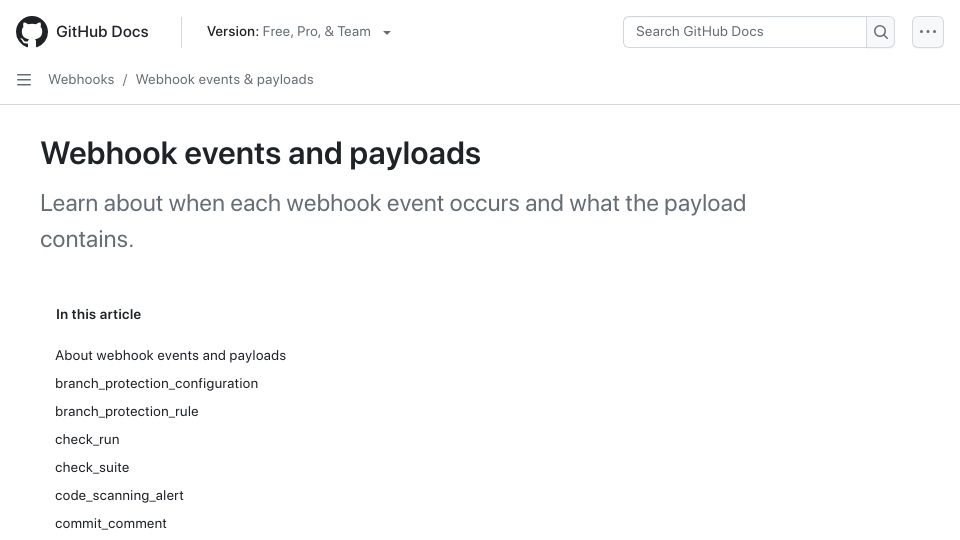Open the hamburger sidebar menu
This screenshot has width=960, height=540.
(24, 80)
